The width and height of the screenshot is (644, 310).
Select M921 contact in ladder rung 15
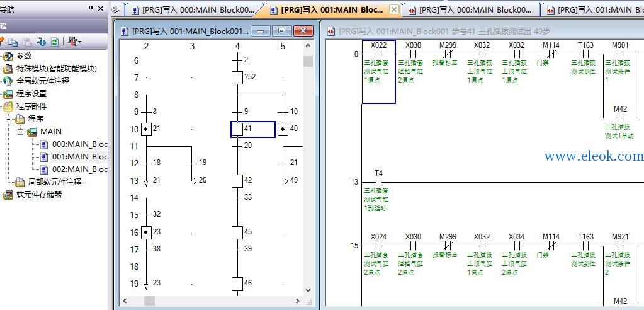[x=620, y=246]
